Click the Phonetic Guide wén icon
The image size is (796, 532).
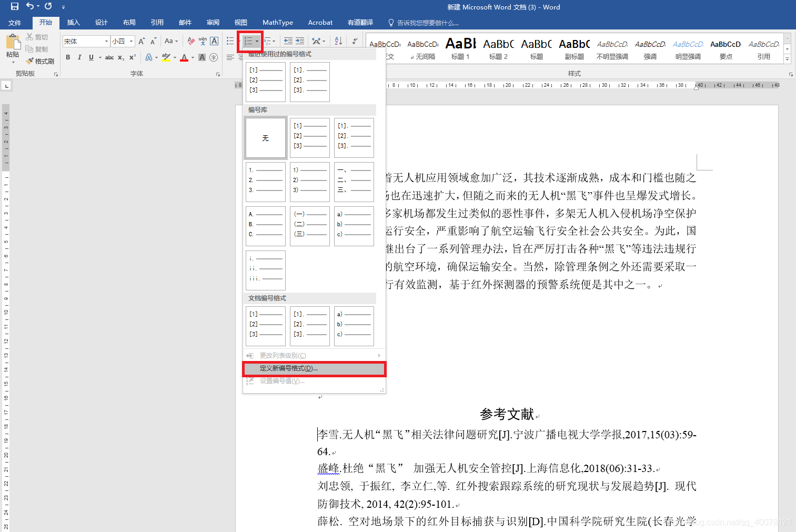203,41
